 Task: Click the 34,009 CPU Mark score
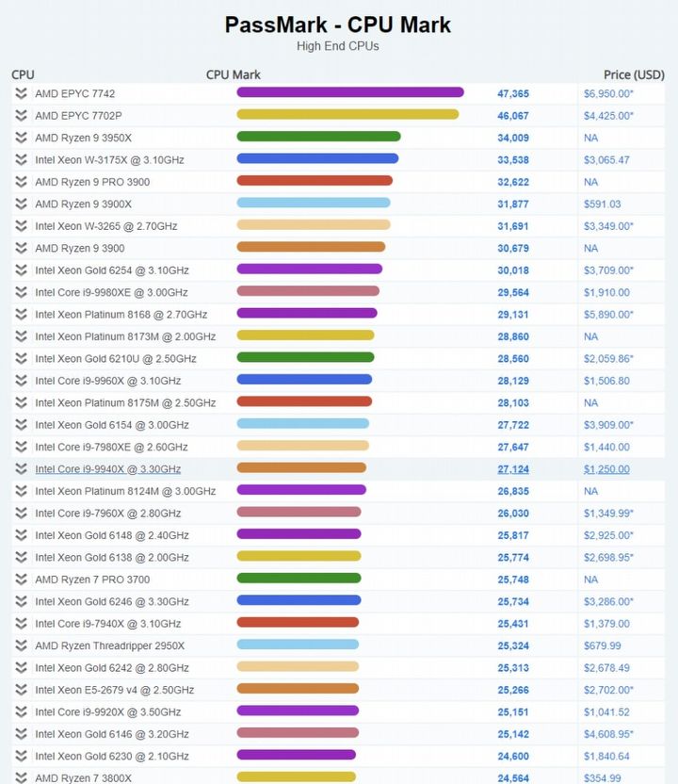tap(513, 138)
